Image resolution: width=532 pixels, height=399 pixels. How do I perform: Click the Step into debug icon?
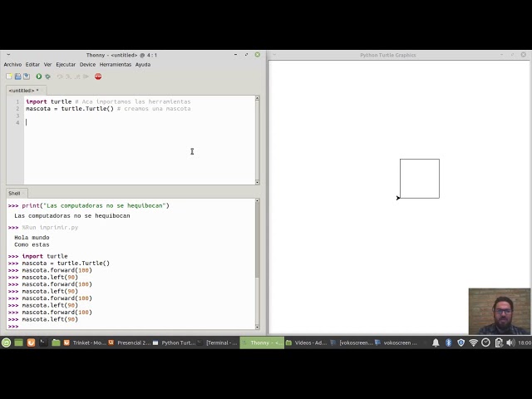[x=68, y=76]
